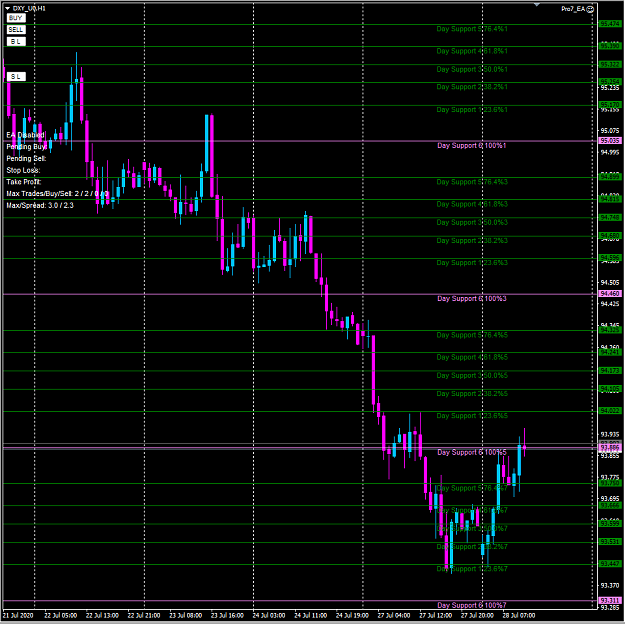The width and height of the screenshot is (625, 624).
Task: Click the 94.173 green price tag
Action: coord(610,371)
